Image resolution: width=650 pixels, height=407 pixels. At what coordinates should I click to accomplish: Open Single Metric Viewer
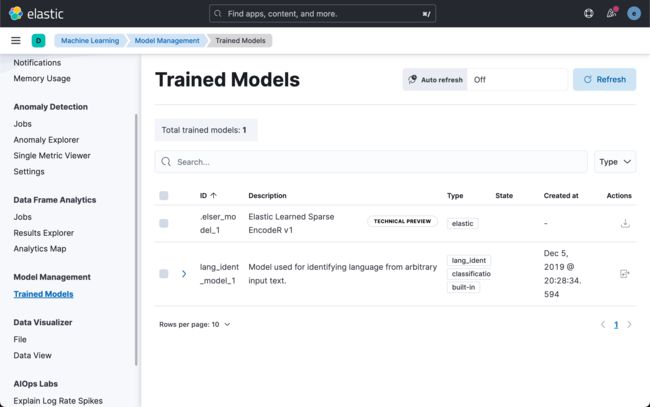52,155
